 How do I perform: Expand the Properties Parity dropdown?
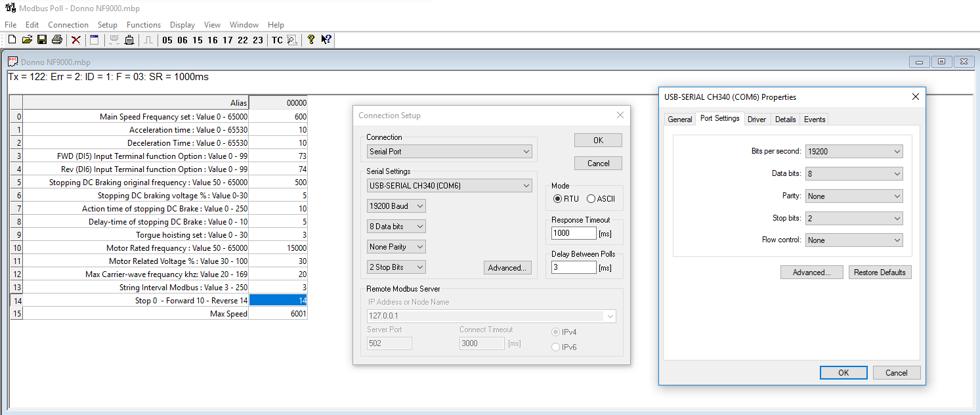click(854, 196)
